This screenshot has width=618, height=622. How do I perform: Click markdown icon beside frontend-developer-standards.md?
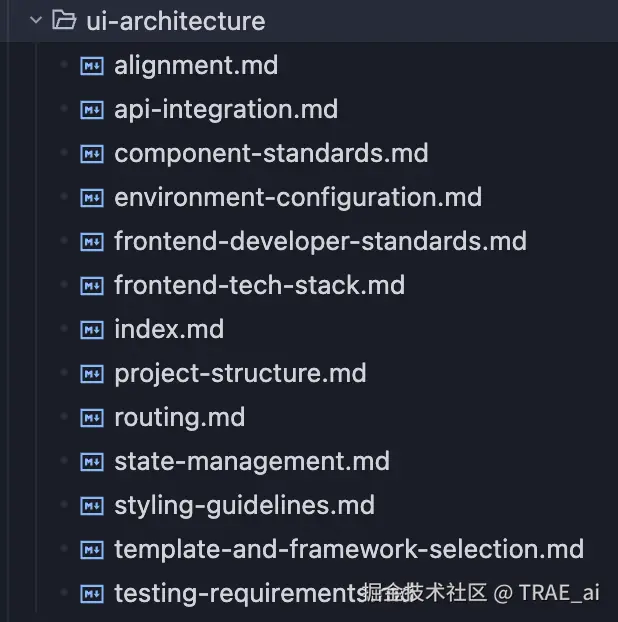click(92, 242)
